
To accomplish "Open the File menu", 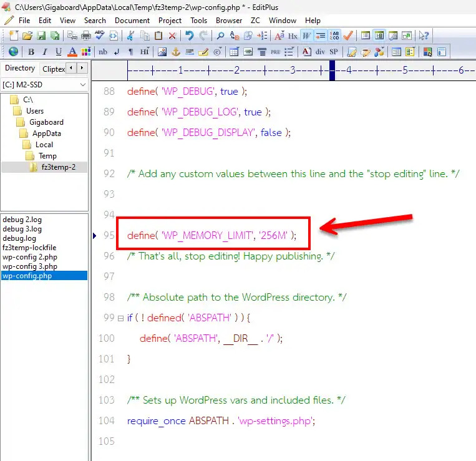I will [24, 21].
